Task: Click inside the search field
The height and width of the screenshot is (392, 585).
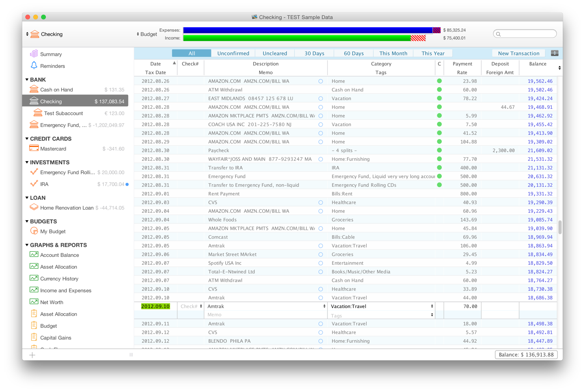Action: point(525,33)
